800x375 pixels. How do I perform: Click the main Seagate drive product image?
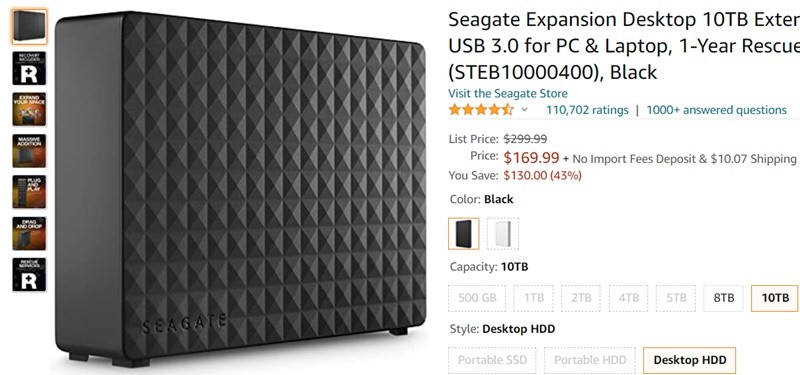point(240,189)
